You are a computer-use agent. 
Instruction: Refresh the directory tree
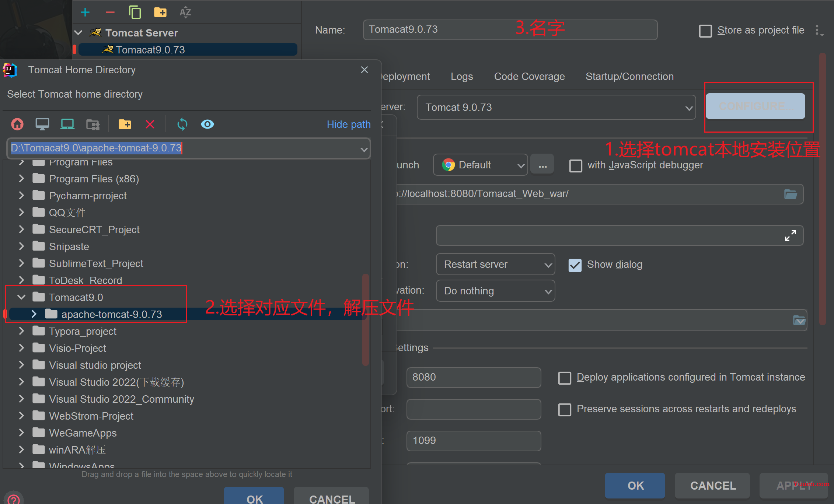(x=182, y=124)
